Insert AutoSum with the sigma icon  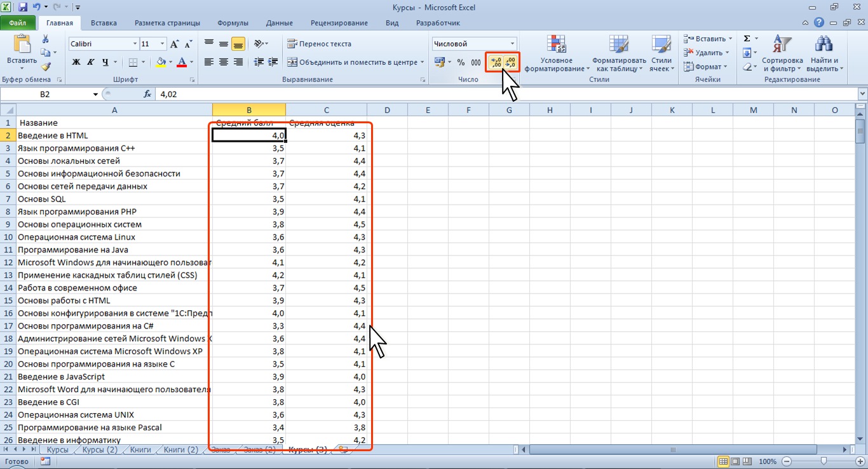tap(747, 39)
